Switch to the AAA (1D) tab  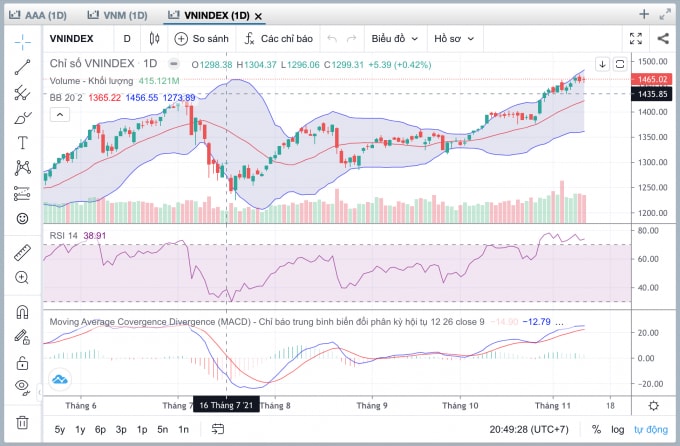coord(38,16)
